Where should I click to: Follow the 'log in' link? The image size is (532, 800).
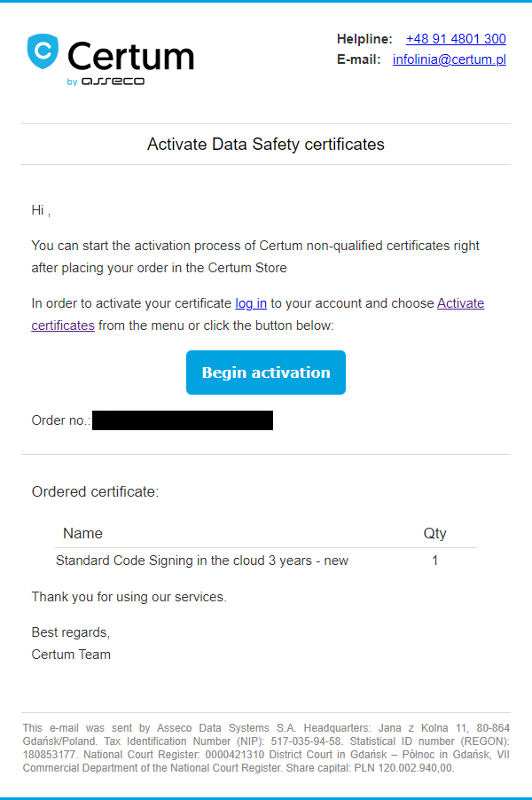point(251,303)
